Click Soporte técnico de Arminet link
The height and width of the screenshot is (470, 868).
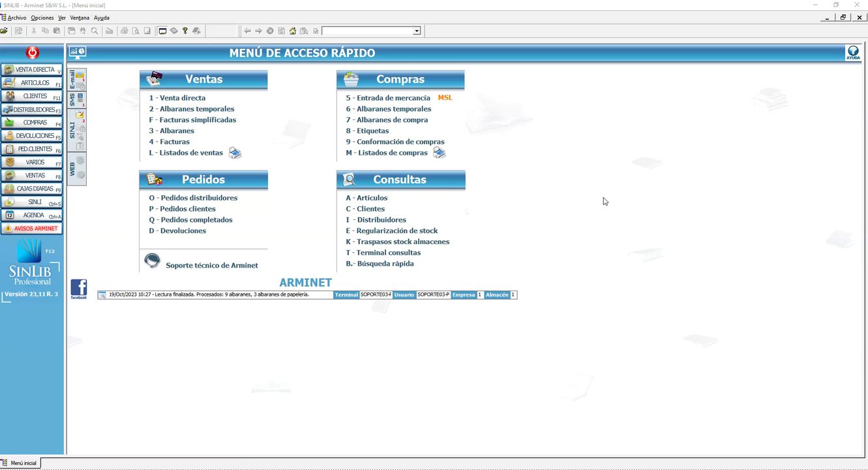212,266
